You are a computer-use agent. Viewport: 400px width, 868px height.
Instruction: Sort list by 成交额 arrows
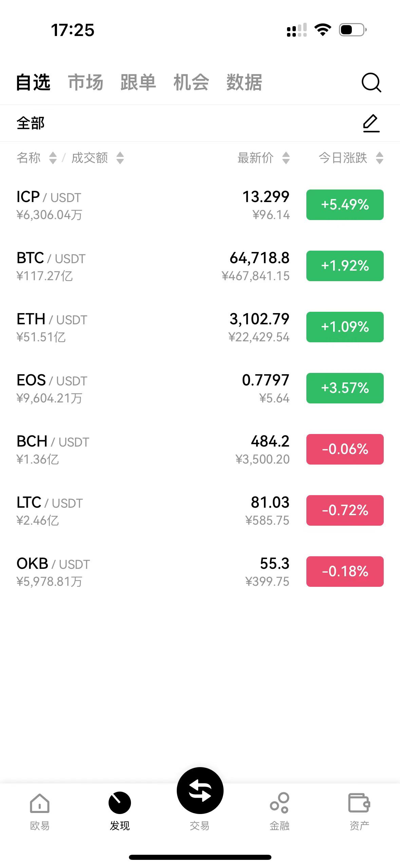[120, 158]
